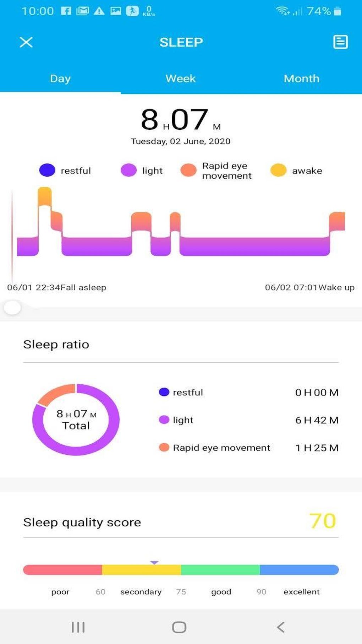Tap the restful blue legend dot above chart
The width and height of the screenshot is (362, 644).
pyautogui.click(x=47, y=170)
